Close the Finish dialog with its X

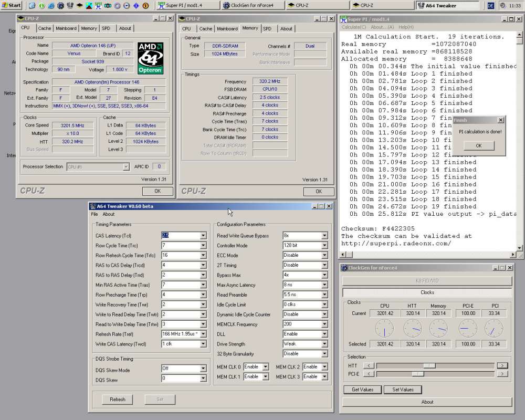[500, 120]
